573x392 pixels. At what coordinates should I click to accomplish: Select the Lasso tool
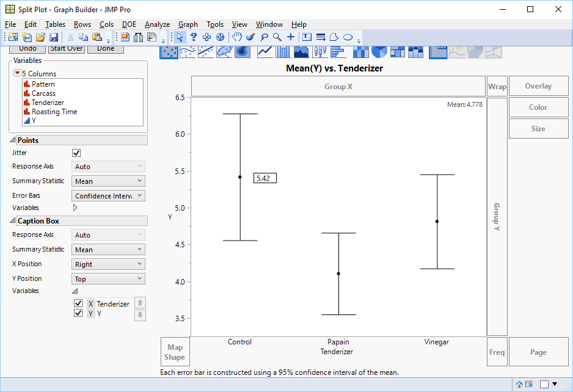[x=264, y=37]
